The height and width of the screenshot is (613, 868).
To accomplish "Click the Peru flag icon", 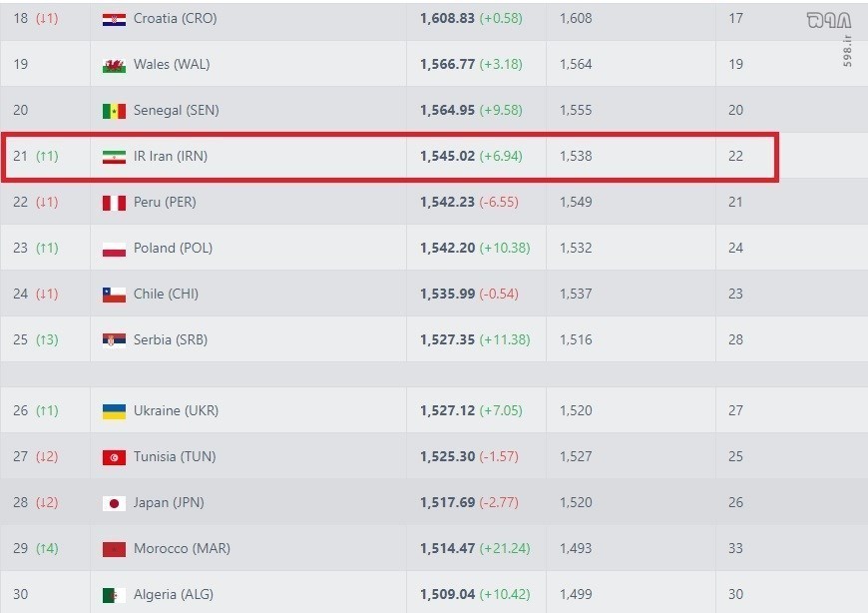I will 114,203.
